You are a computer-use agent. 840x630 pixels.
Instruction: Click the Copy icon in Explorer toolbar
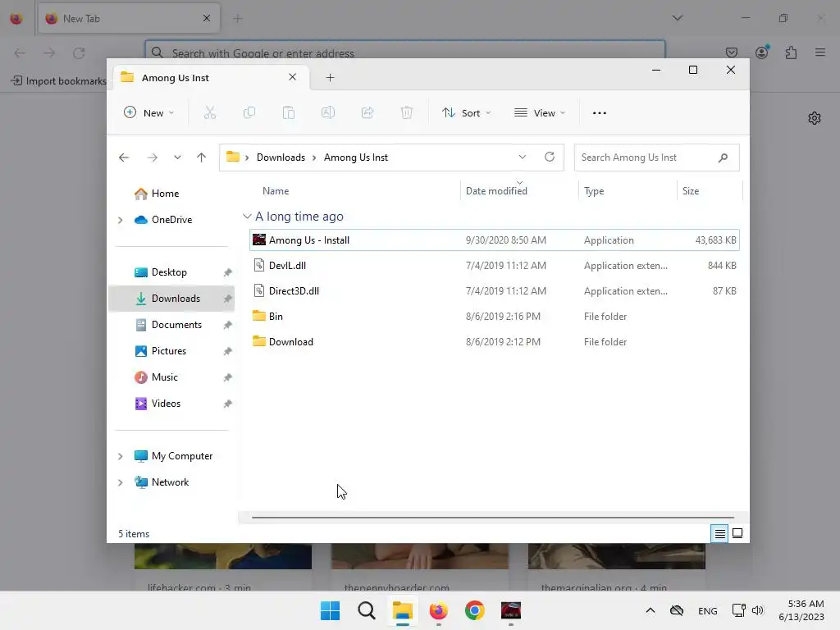click(x=249, y=112)
